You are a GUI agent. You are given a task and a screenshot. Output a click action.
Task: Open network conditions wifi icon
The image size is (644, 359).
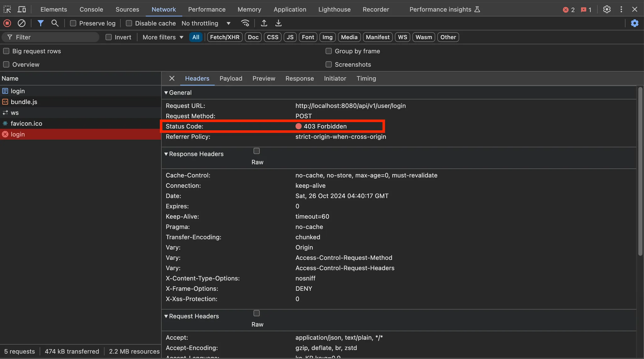pyautogui.click(x=245, y=23)
